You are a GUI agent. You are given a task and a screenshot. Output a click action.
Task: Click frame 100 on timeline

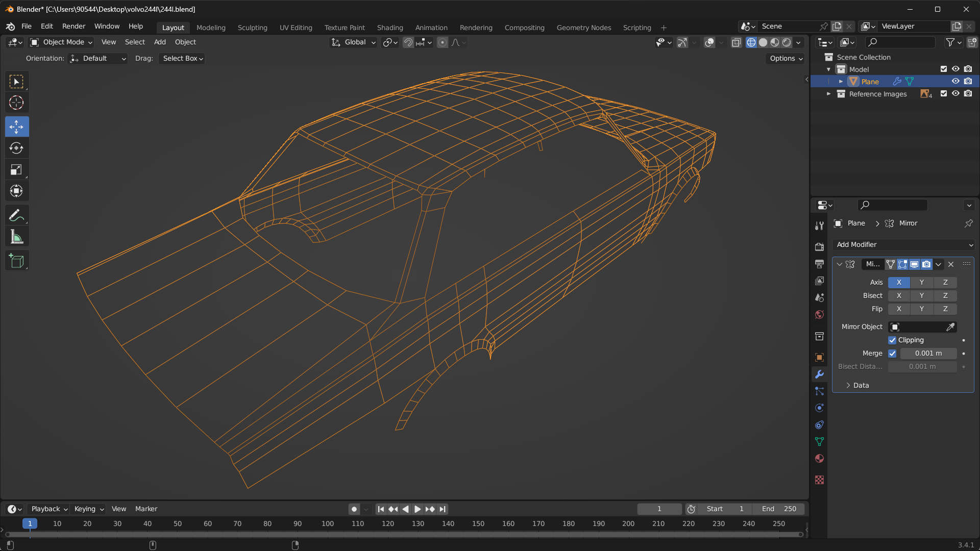coord(328,524)
